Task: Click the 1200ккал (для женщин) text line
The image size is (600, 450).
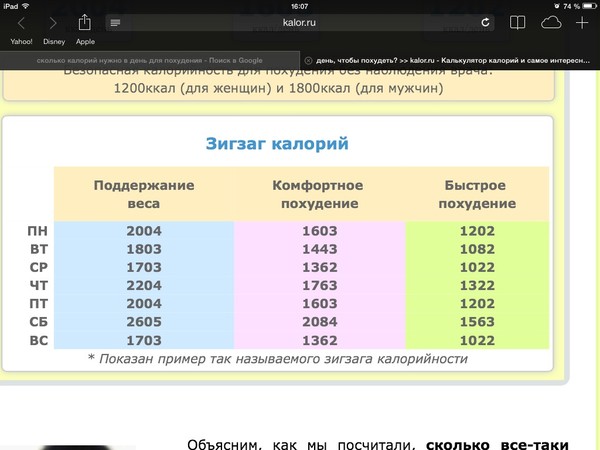Action: pos(279,88)
